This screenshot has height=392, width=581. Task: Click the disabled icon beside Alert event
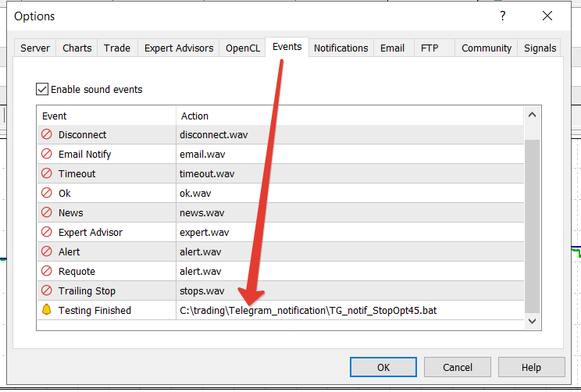[47, 251]
